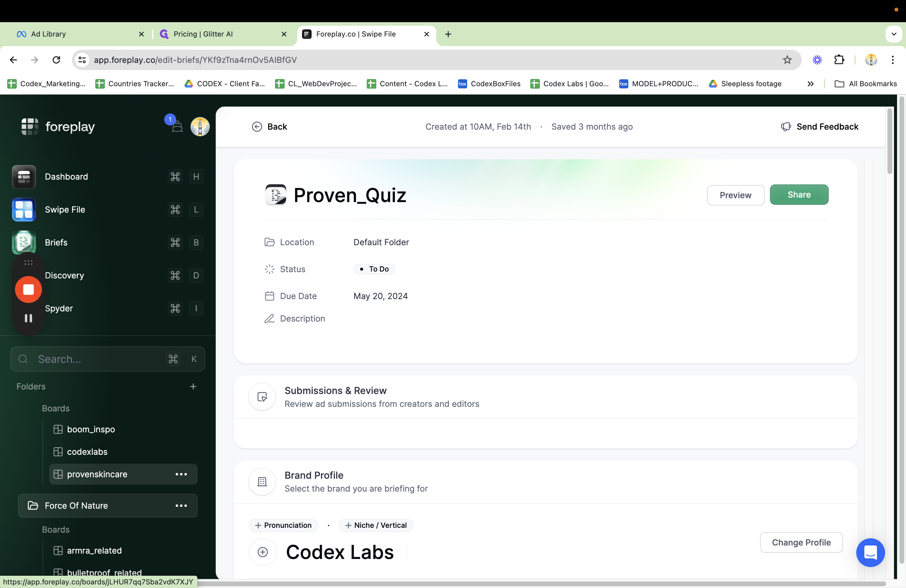
Task: Bookmark this page with the star icon
Action: click(787, 60)
